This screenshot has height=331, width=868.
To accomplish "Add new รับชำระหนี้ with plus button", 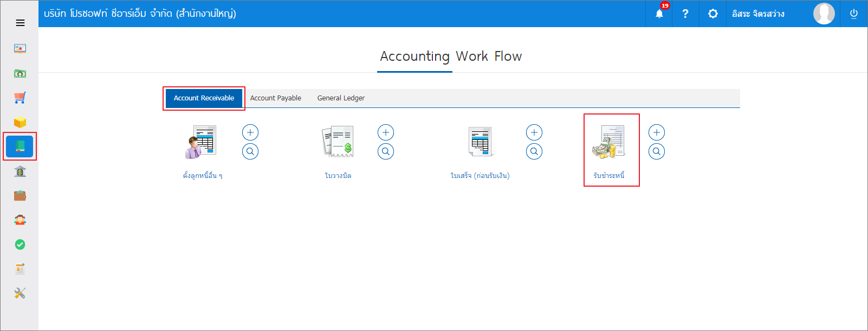I will tap(657, 132).
